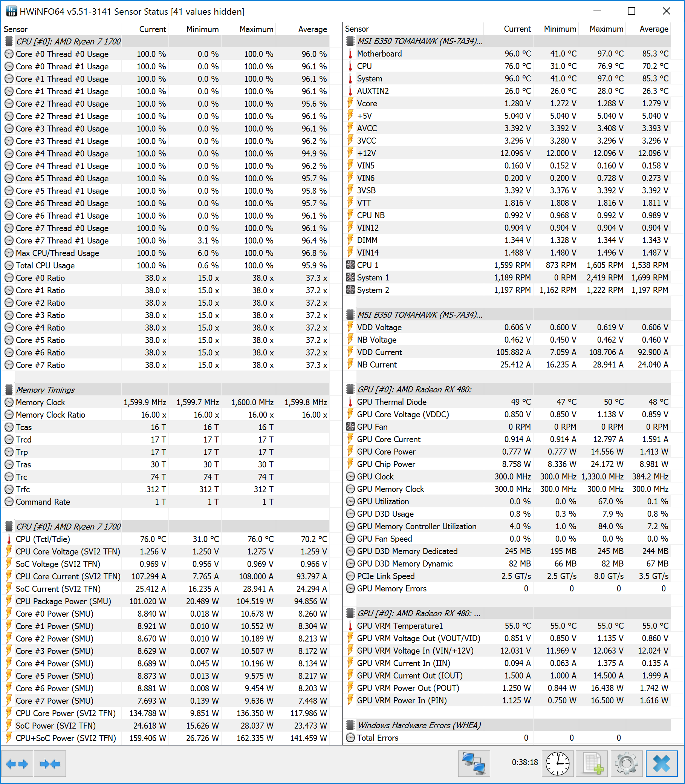
Task: Select the GPU Core Voltage (VDDC) row
Action: click(508, 414)
